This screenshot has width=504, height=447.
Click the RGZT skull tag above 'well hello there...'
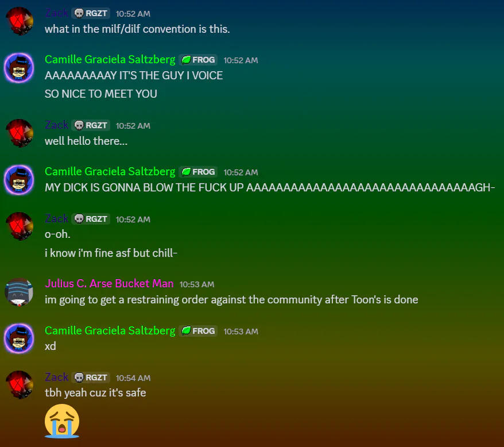(x=91, y=125)
